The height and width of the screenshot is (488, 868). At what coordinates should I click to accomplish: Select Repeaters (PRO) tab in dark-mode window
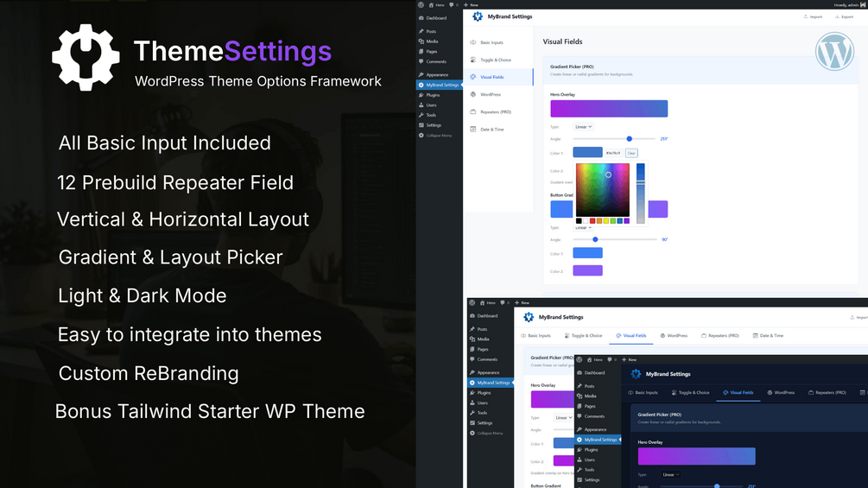(827, 392)
